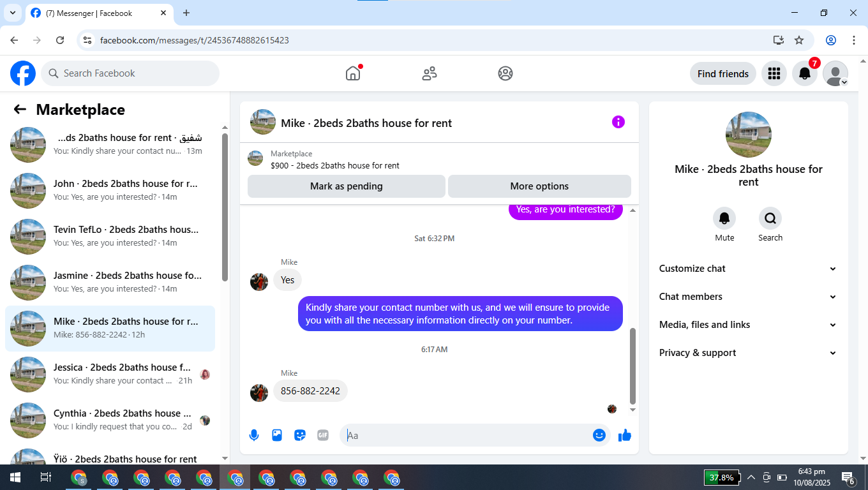868x490 pixels.
Task: Open Tevin TefLo's conversation
Action: coord(110,236)
